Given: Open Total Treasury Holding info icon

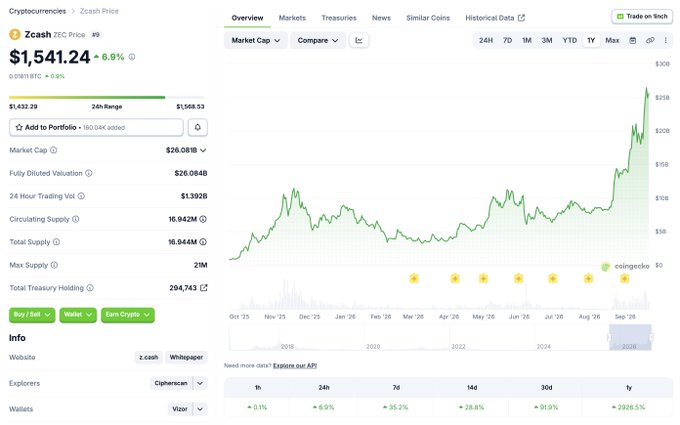Looking at the screenshot, I should click(90, 288).
